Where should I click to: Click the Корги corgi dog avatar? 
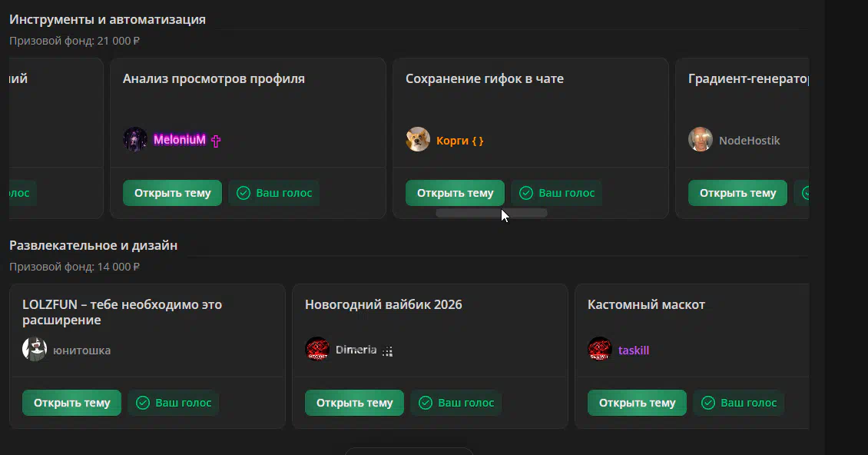pyautogui.click(x=418, y=140)
